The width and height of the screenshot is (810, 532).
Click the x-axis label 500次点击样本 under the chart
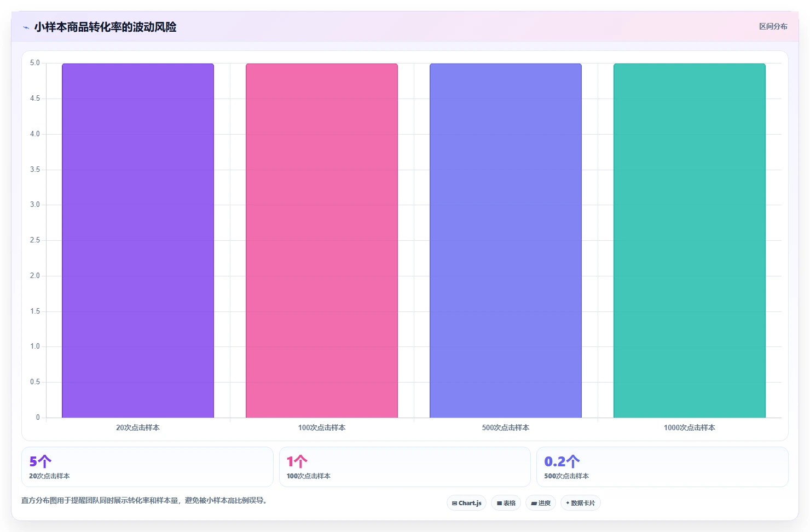(x=506, y=427)
